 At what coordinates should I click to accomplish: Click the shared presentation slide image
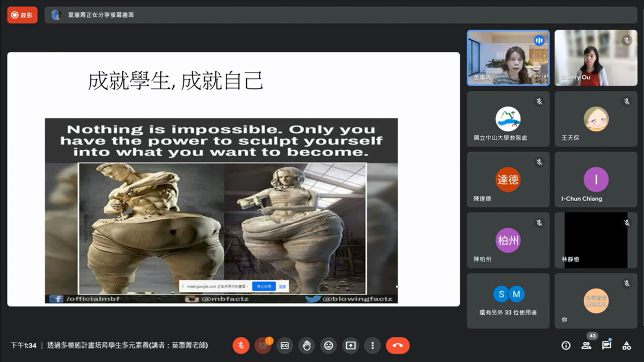pyautogui.click(x=221, y=211)
